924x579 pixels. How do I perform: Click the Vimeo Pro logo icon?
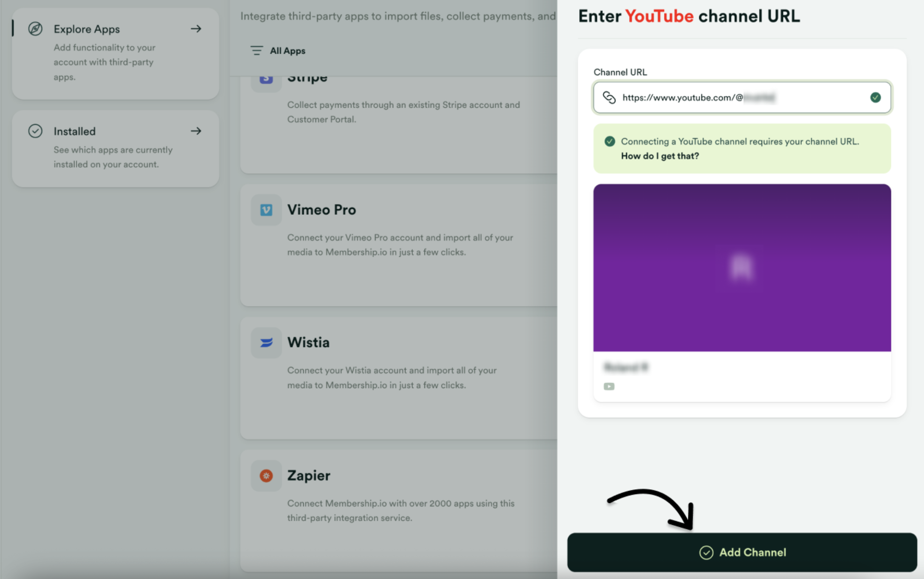coord(266,210)
